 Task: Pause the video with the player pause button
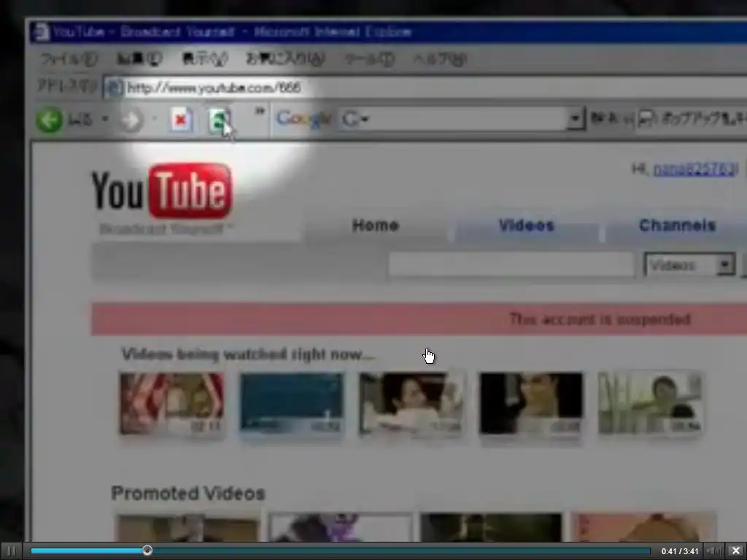(x=12, y=551)
